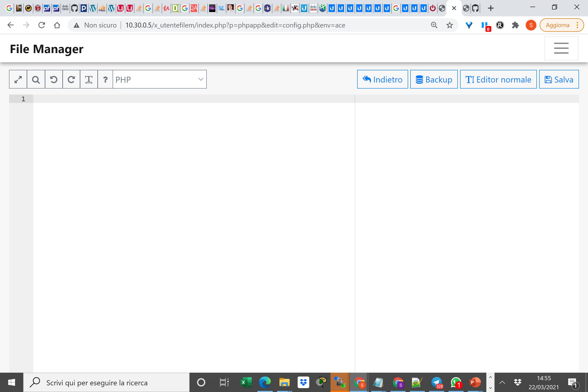Image resolution: width=588 pixels, height=392 pixels.
Task: Redo the last edit in the editor
Action: tap(71, 79)
